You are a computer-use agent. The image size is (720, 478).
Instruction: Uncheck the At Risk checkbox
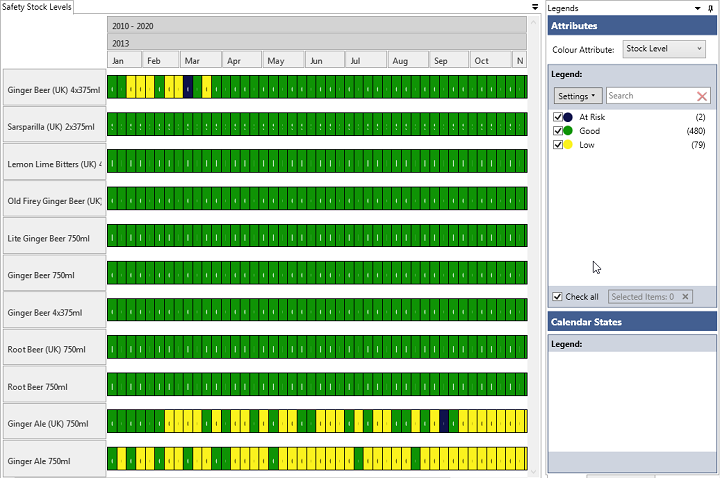tap(557, 117)
